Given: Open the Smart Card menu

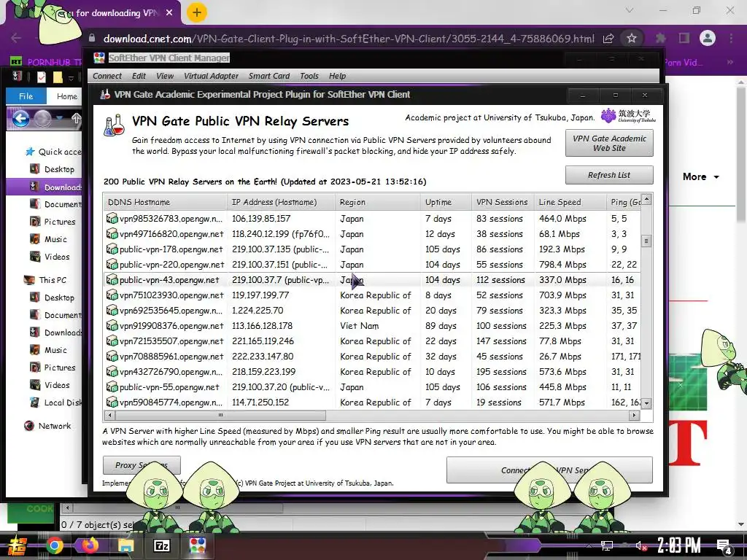Looking at the screenshot, I should pos(269,76).
